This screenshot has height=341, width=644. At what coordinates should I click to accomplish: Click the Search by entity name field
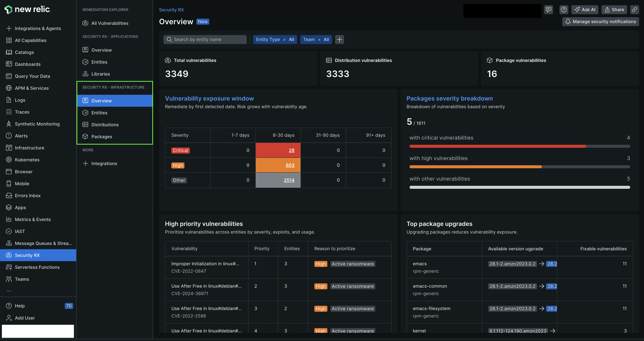point(205,40)
